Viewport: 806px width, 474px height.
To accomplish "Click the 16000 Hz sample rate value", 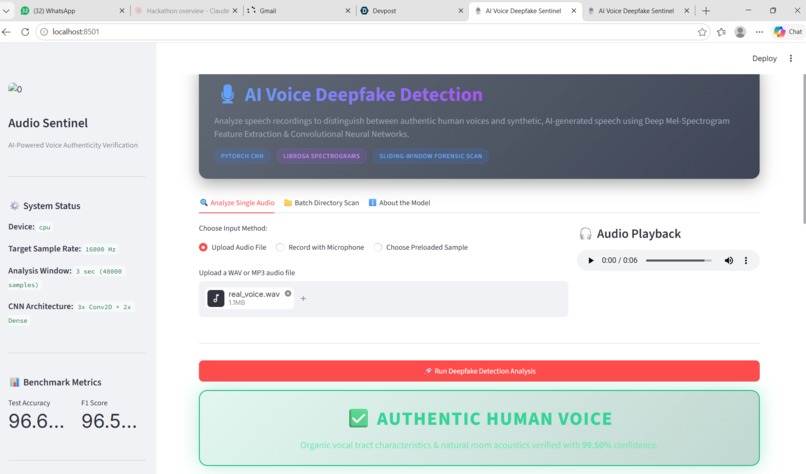I will 101,249.
